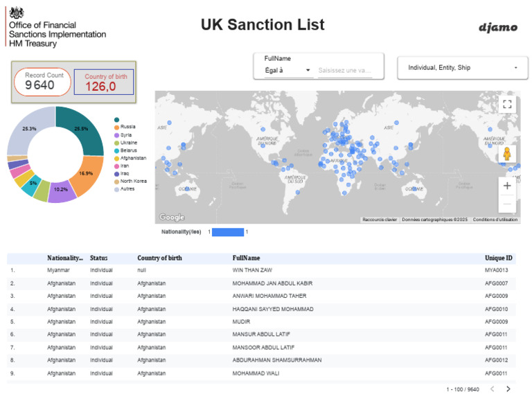Click the 1 - 100 / 9640 pagination text
The height and width of the screenshot is (399, 532).
pyautogui.click(x=463, y=389)
